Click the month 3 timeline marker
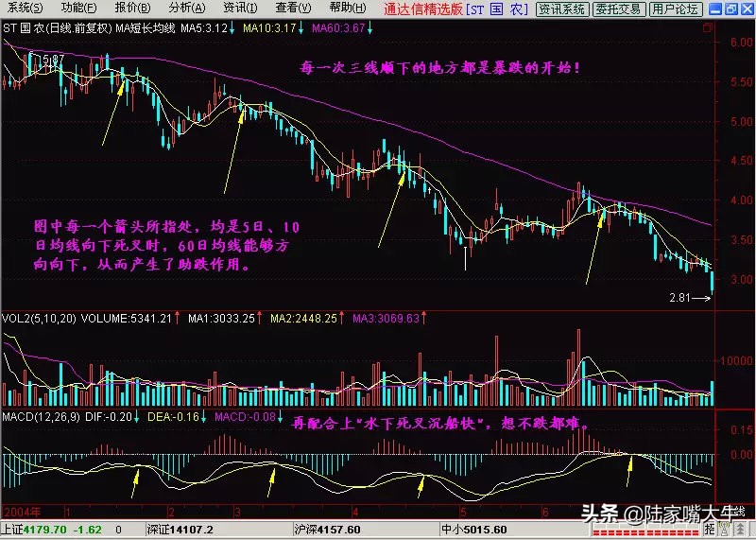Screen dimensions: 756x540 pyautogui.click(x=237, y=512)
